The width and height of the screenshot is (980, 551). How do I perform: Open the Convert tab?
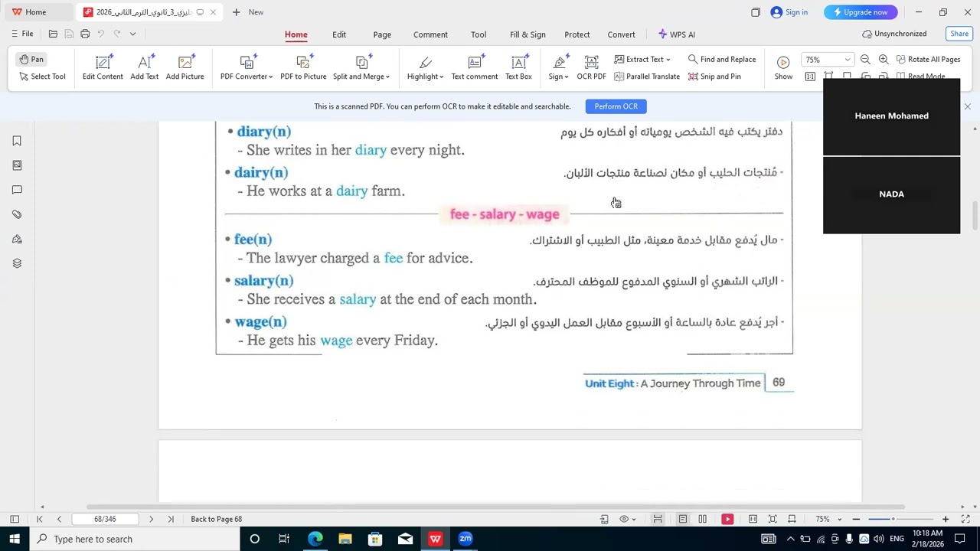click(x=621, y=34)
